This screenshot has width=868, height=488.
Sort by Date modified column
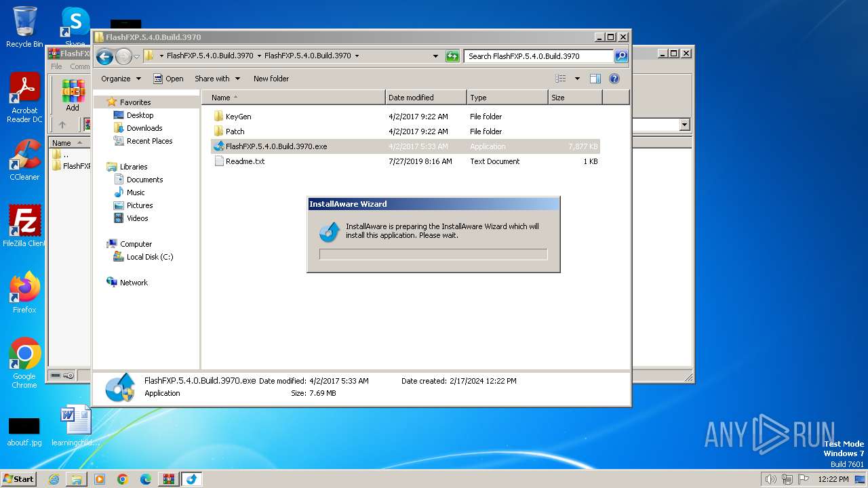426,98
